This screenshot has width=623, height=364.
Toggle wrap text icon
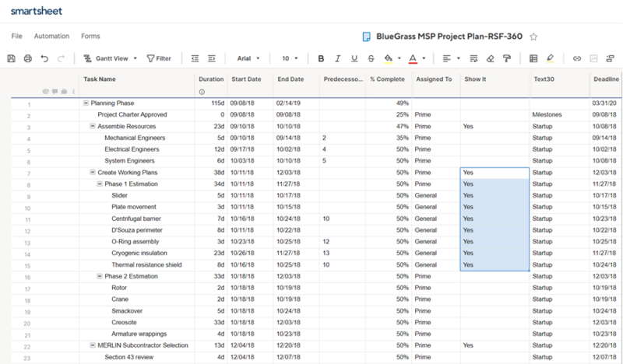click(x=473, y=58)
